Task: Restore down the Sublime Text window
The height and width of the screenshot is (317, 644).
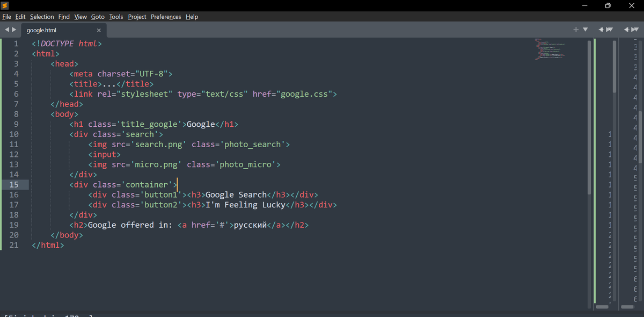Action: point(608,5)
